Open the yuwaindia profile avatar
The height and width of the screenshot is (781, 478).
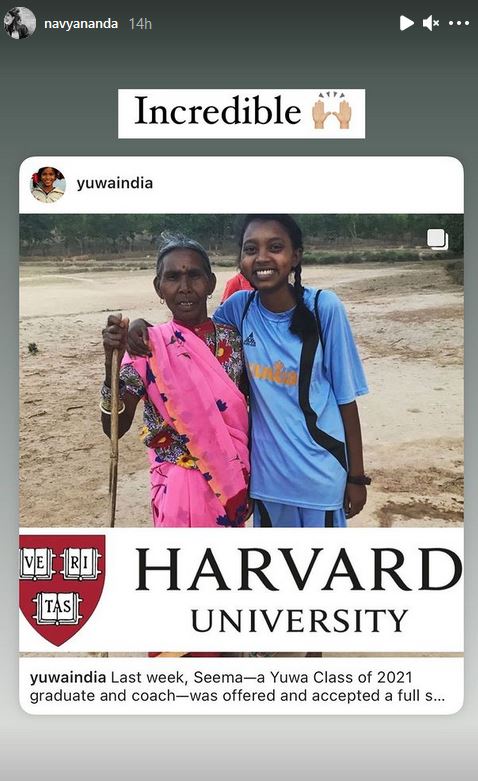click(48, 185)
